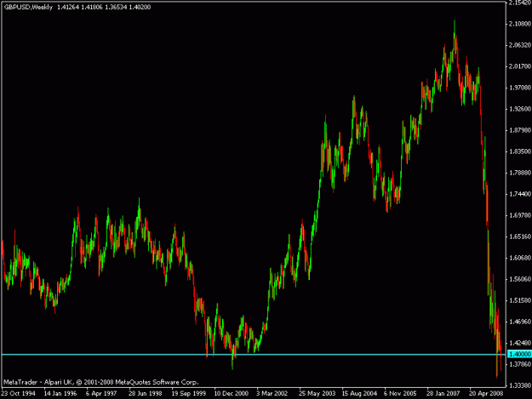Viewport: 532px width, 399px height.
Task: Click the 3 Mar 2002 date label
Action: click(x=272, y=394)
